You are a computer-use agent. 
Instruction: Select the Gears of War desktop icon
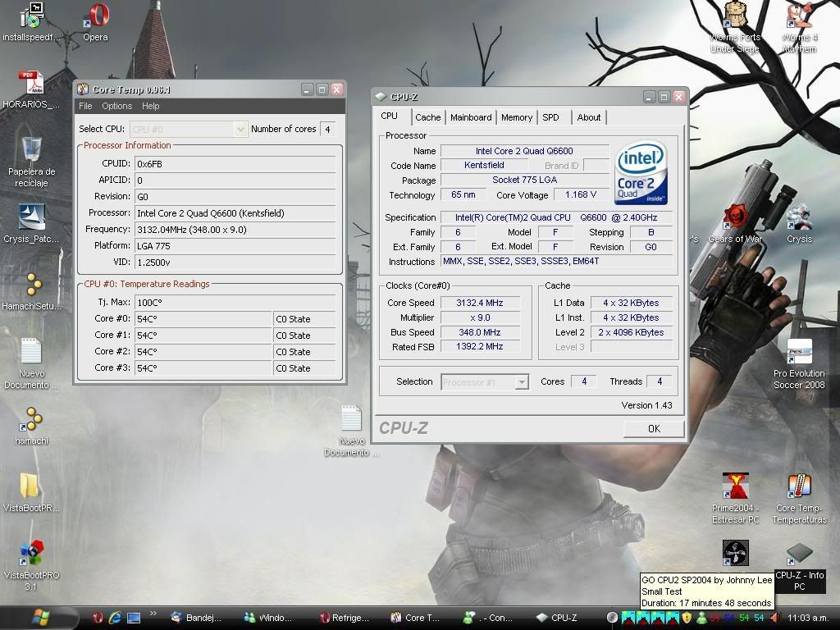coord(735,224)
